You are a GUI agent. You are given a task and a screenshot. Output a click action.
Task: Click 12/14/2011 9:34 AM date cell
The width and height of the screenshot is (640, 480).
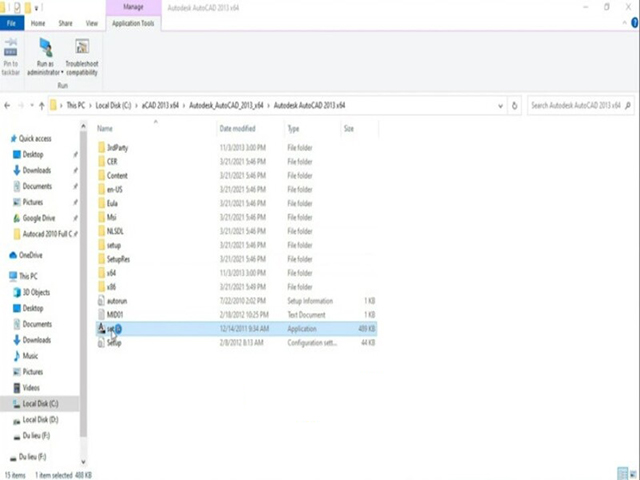pyautogui.click(x=244, y=329)
